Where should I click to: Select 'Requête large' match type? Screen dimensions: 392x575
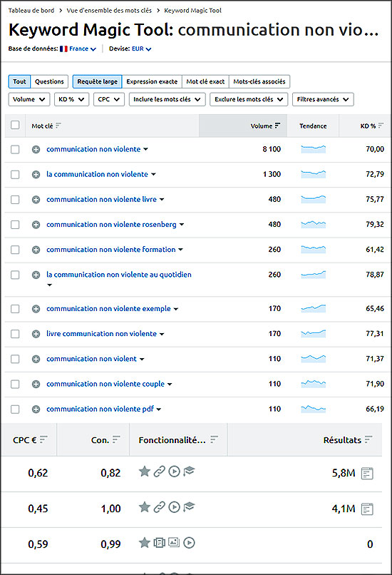pos(98,81)
